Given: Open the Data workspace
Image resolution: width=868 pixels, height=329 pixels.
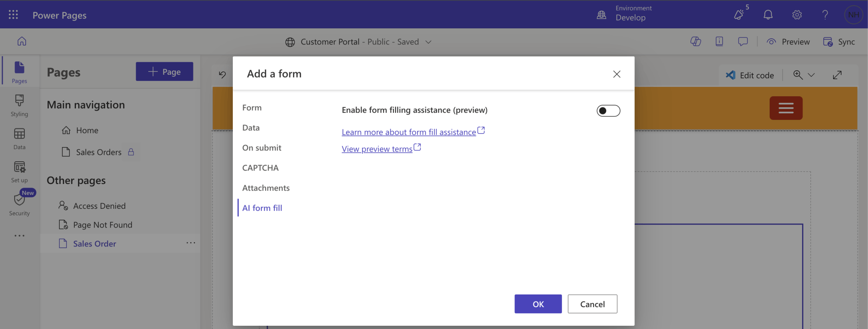Looking at the screenshot, I should 19,139.
